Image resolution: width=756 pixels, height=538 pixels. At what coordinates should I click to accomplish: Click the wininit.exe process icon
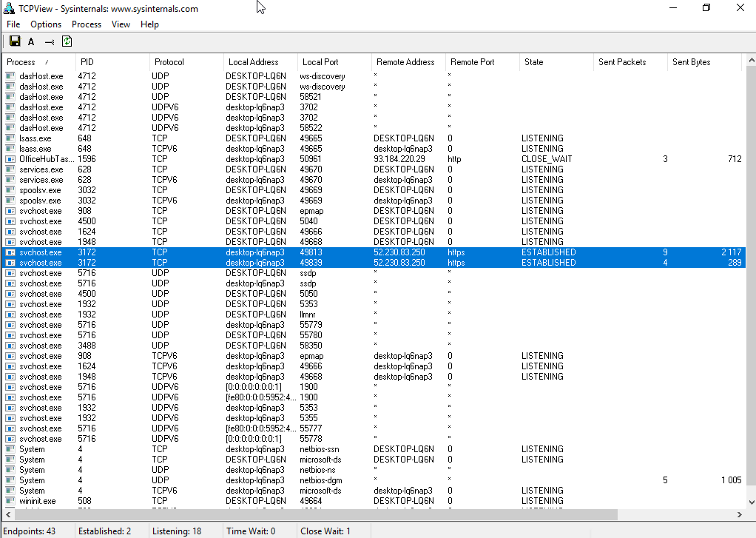tap(10, 501)
